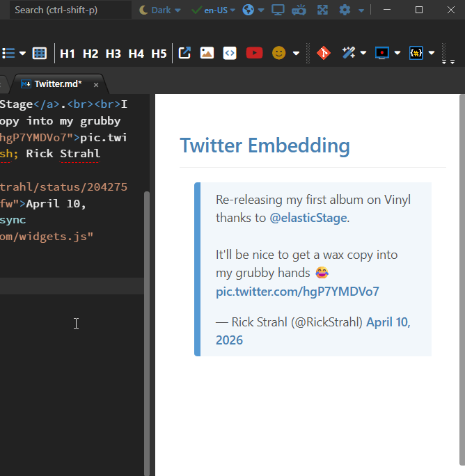Screen dimensions: 465x476
Task: Insert a hyperlink with external link icon
Action: pos(184,53)
